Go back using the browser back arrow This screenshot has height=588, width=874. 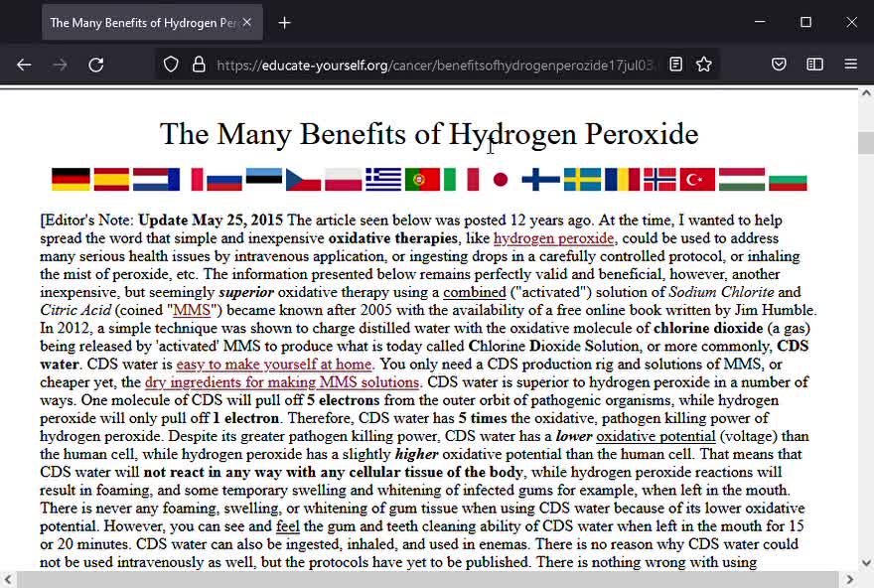24,65
